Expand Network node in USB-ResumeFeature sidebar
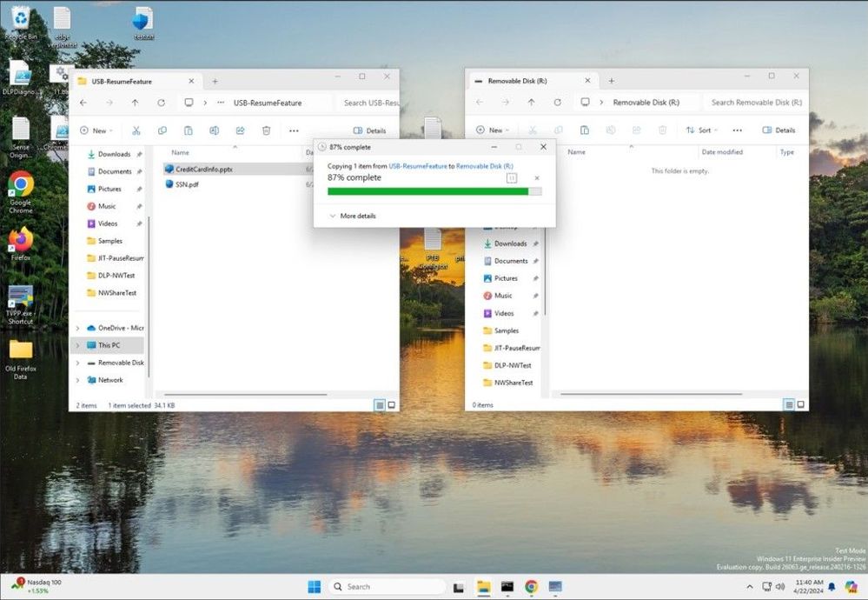Screen dimensions: 868x600 [x=77, y=380]
